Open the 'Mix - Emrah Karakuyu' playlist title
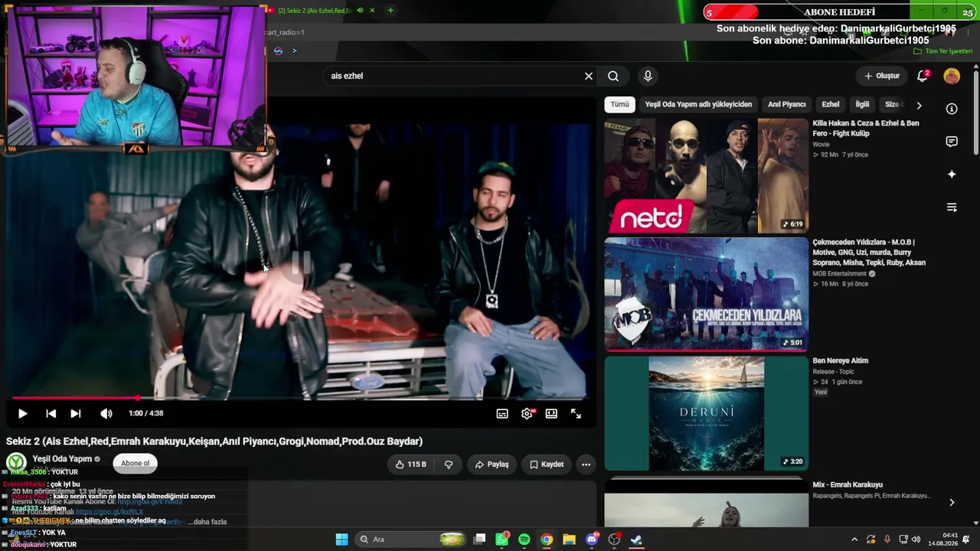 point(848,484)
